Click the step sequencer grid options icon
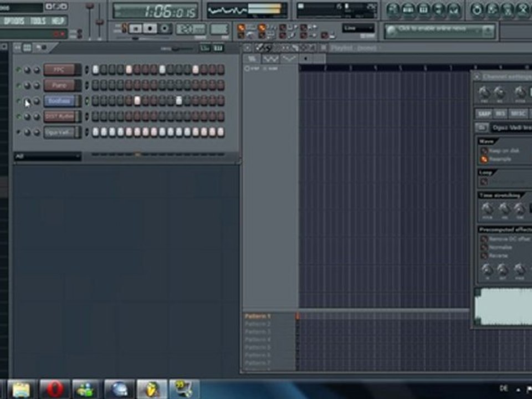This screenshot has height=399, width=532. click(27, 48)
